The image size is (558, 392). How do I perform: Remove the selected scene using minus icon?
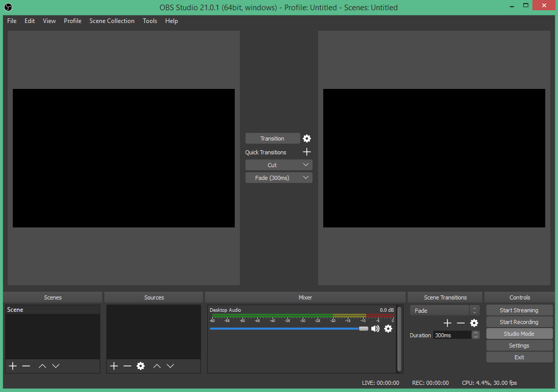pos(26,365)
